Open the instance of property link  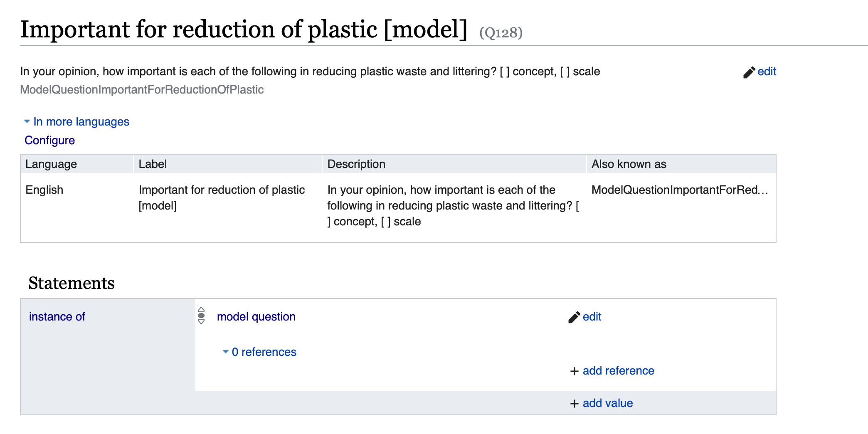[57, 317]
